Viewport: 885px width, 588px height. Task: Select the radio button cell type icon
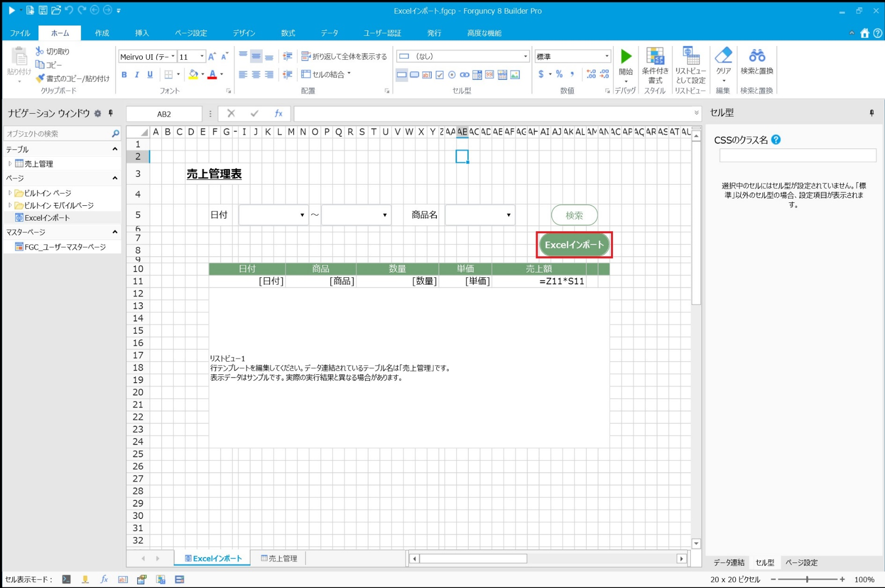(452, 75)
